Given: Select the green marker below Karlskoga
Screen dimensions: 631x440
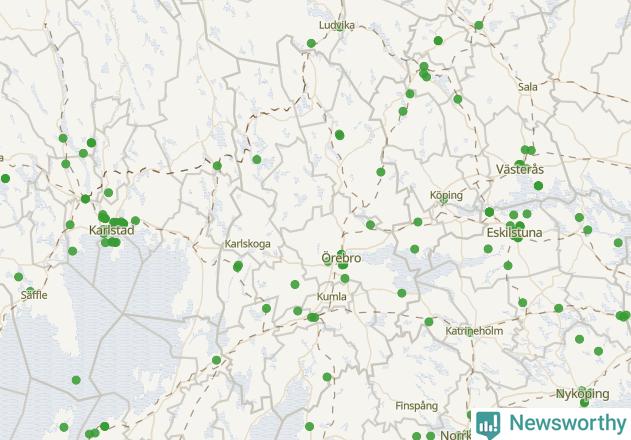Looking at the screenshot, I should (238, 266).
